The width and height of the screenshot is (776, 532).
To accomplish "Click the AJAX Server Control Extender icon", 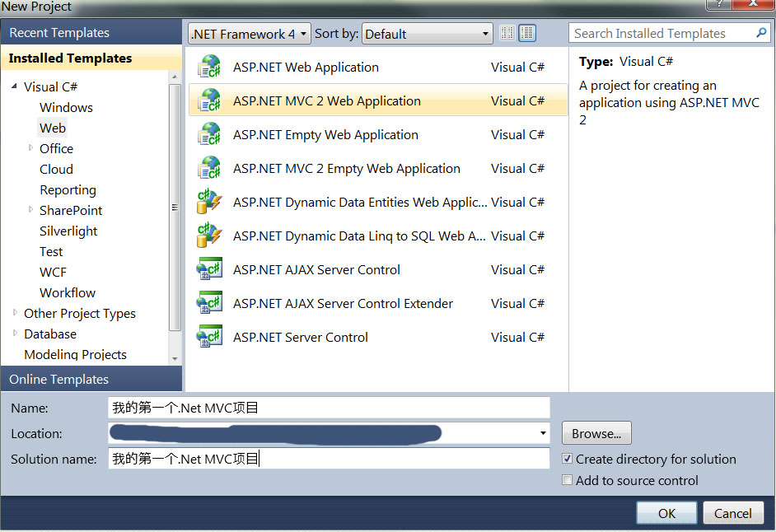I will pos(209,302).
